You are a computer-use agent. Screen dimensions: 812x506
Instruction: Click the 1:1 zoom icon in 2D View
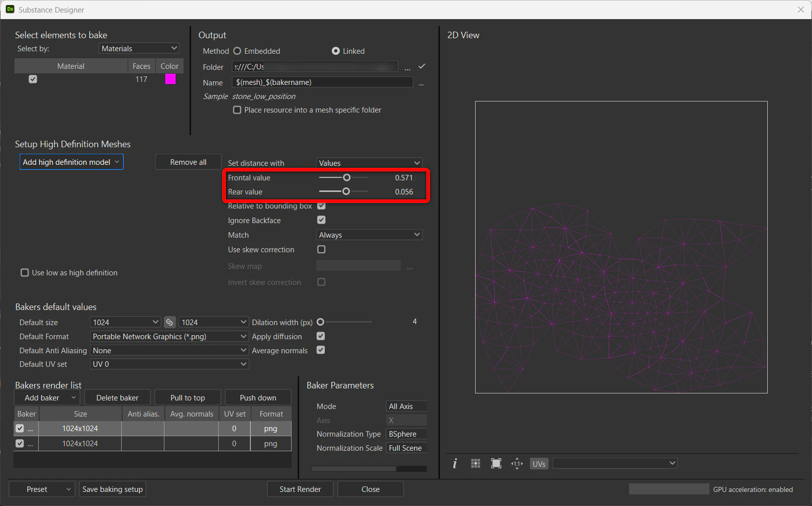click(517, 463)
